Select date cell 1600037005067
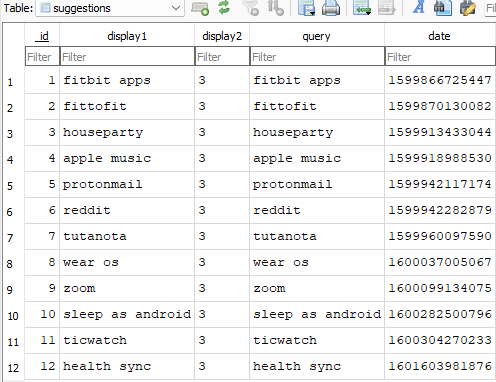 [x=440, y=262]
